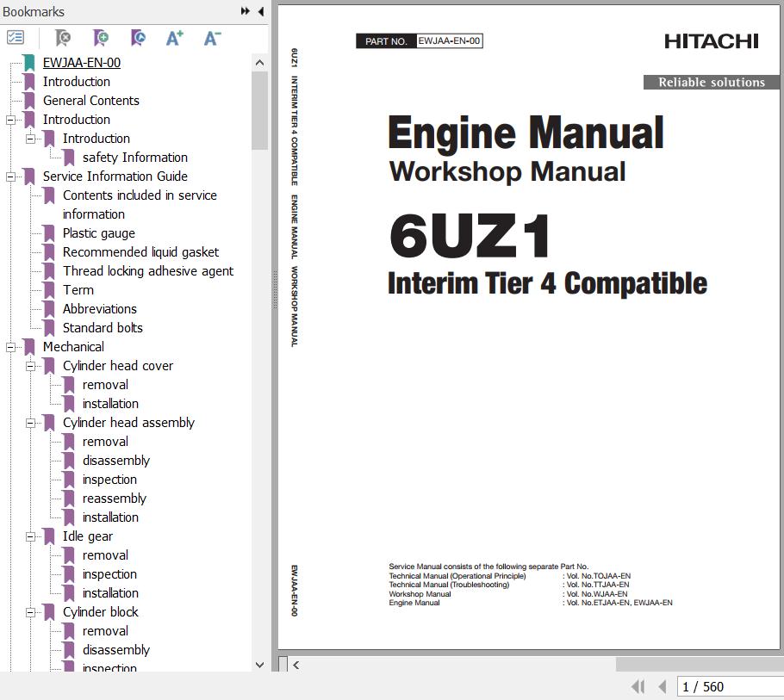Go to the previous page

[x=662, y=686]
